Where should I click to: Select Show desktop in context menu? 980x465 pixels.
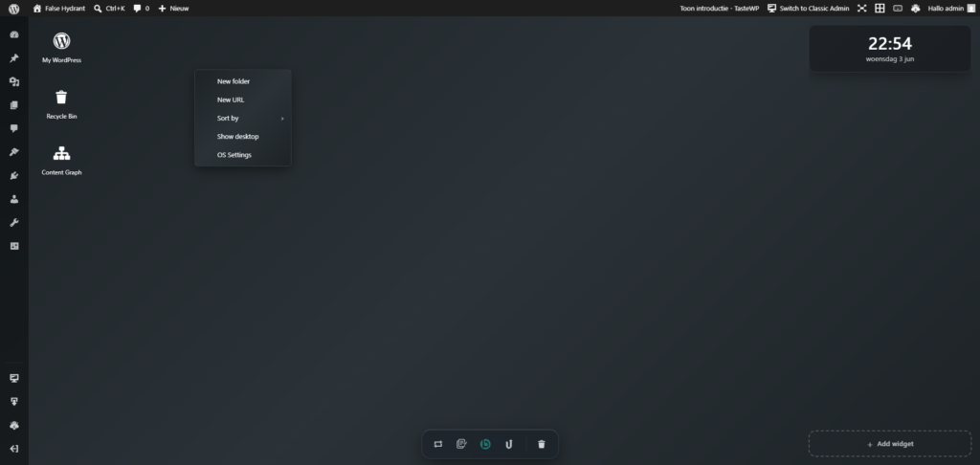coord(243,136)
